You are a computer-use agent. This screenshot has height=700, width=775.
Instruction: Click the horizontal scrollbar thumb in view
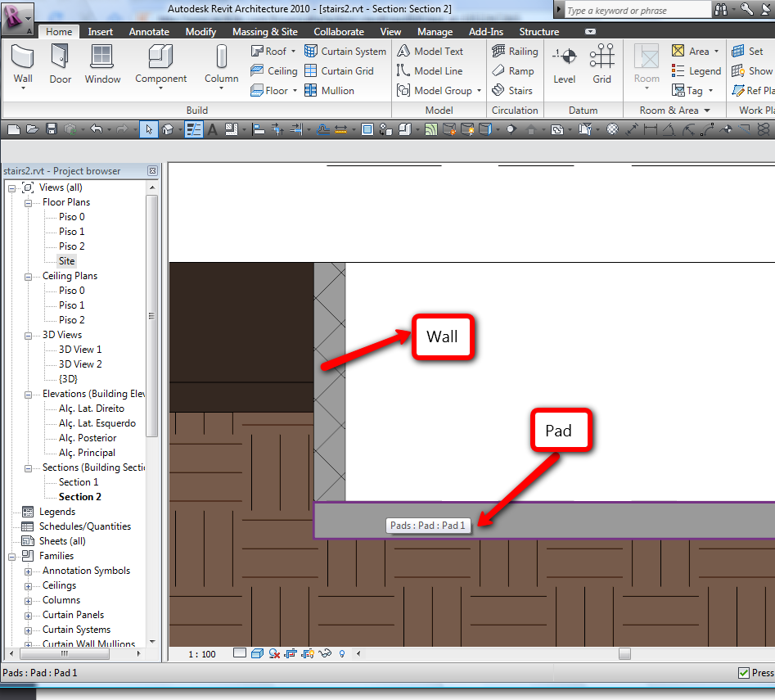click(624, 653)
